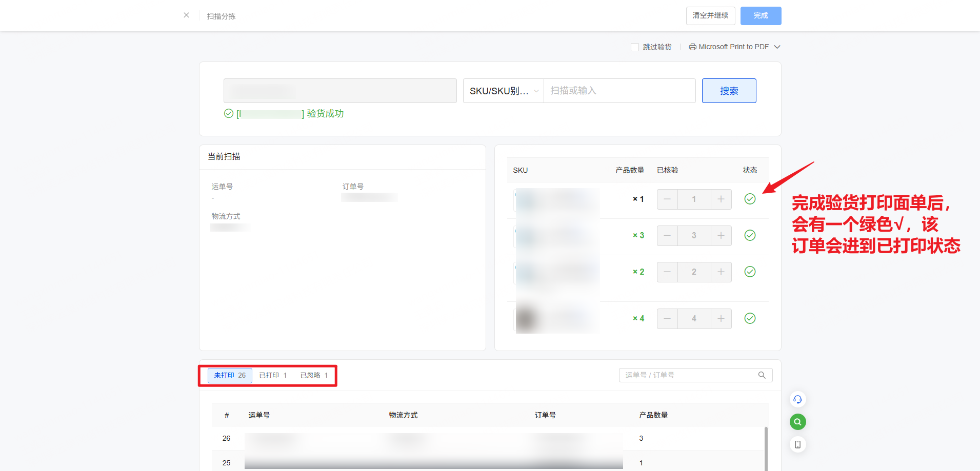Click the green search floating icon
This screenshot has width=980, height=471.
tap(797, 422)
